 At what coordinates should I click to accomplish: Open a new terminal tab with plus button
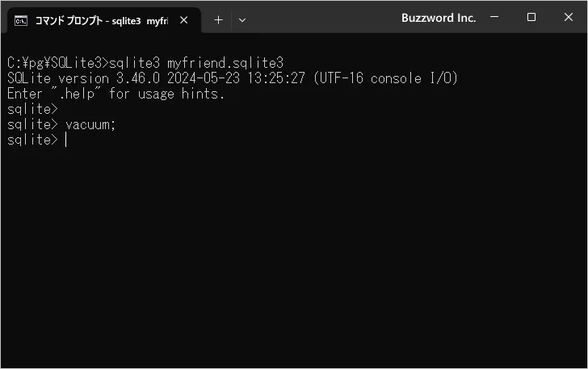pyautogui.click(x=218, y=19)
